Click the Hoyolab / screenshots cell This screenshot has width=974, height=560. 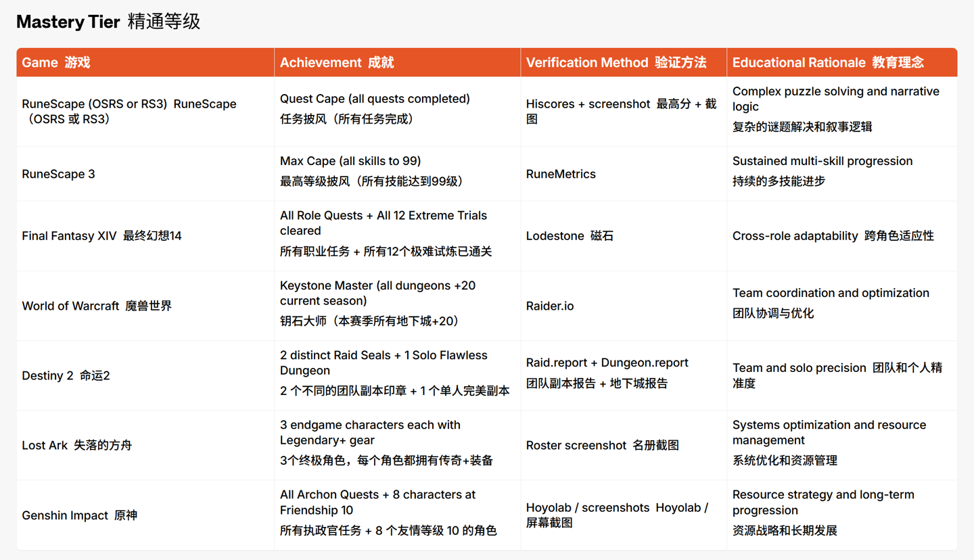(x=624, y=515)
